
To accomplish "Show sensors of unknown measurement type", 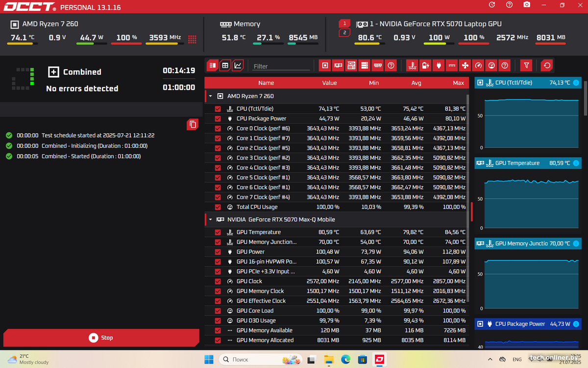I will [505, 65].
